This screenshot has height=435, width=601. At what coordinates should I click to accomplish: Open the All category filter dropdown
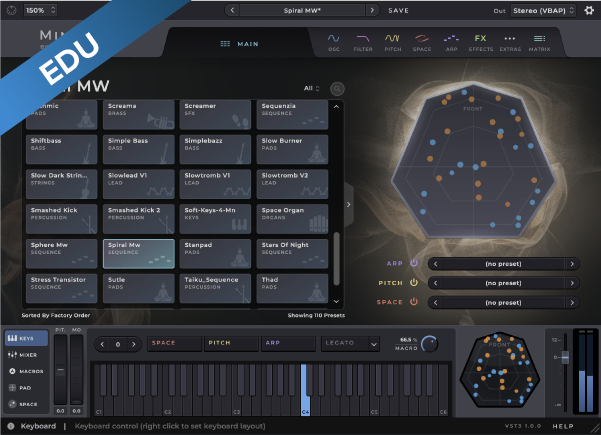coord(311,88)
